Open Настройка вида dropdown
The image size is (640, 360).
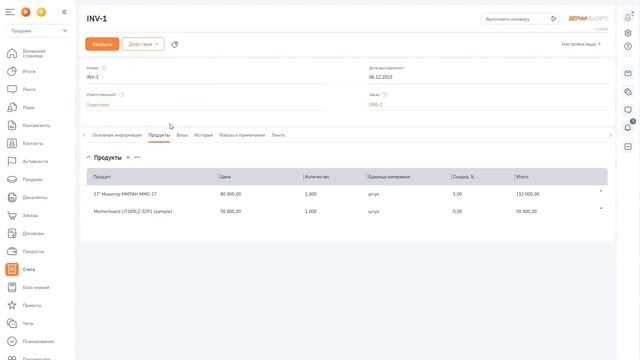(x=581, y=44)
